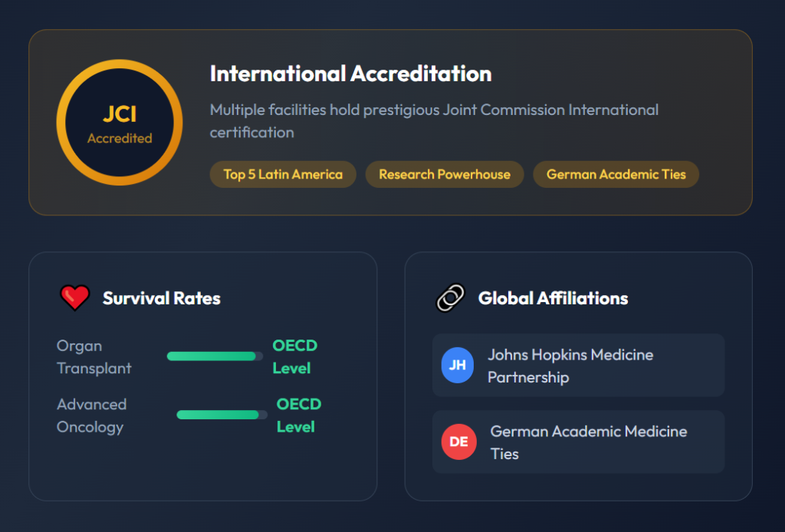Click OECD Level beside Organ Transplant
The height and width of the screenshot is (532, 785).
pyautogui.click(x=294, y=357)
